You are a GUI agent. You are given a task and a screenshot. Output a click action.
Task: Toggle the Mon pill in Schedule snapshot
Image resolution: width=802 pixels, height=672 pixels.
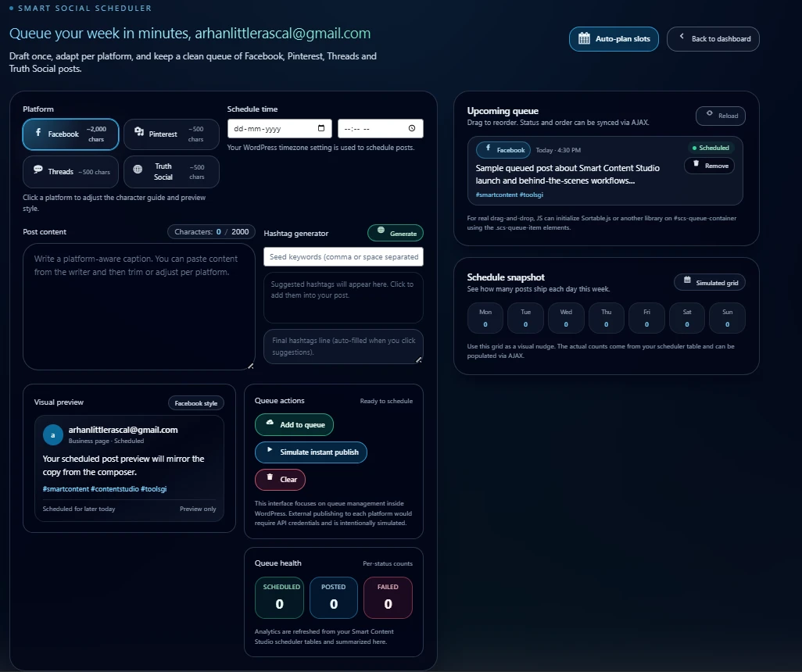[485, 318]
